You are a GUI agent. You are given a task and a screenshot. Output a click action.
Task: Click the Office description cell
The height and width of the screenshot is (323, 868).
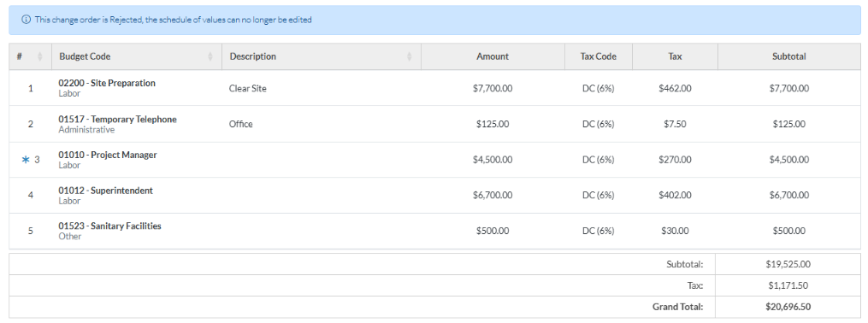[241, 124]
